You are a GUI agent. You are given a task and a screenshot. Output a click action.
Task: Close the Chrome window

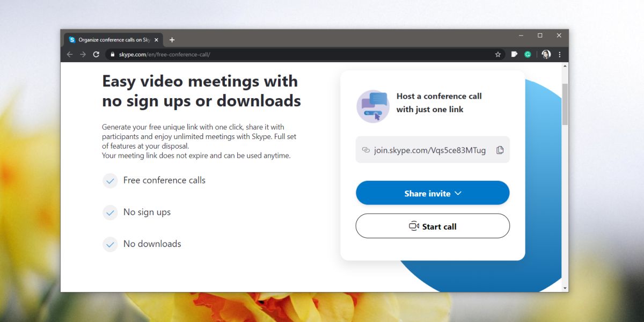(559, 35)
